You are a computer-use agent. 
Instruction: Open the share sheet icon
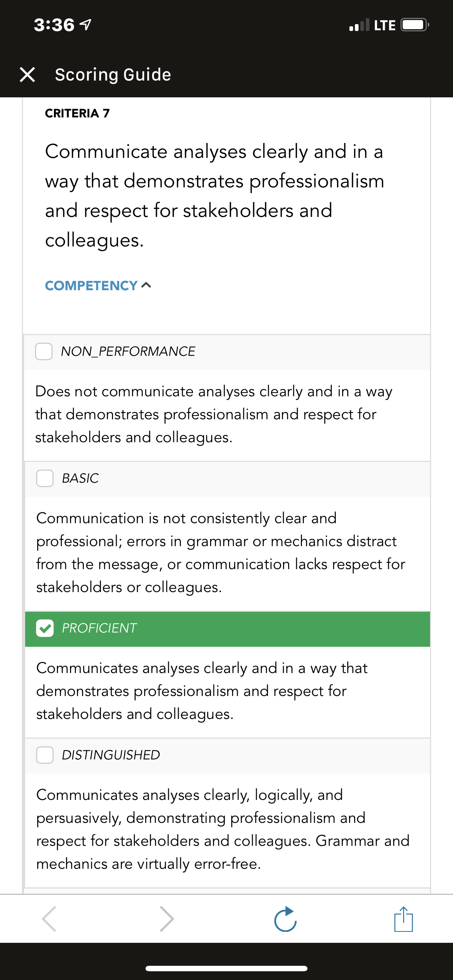coord(403,919)
